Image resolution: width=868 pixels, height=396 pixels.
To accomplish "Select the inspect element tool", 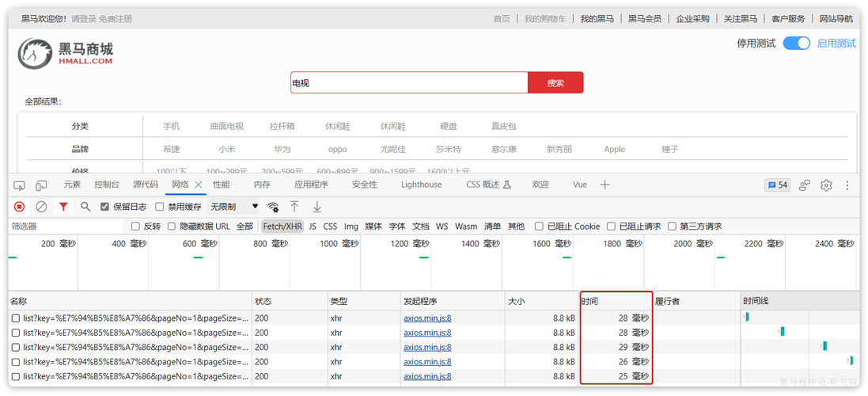I will click(19, 185).
